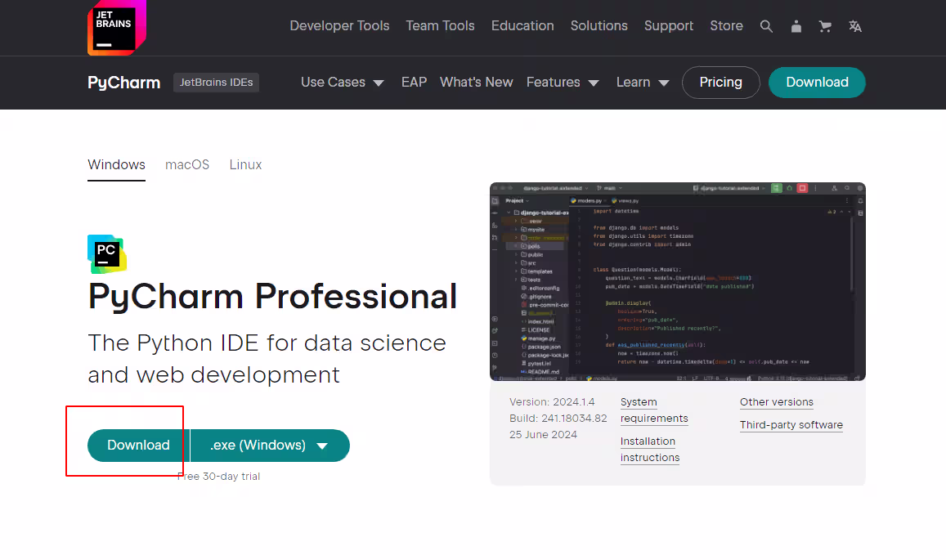Open the site search magnifier icon
The width and height of the screenshot is (946, 560).
(x=766, y=26)
